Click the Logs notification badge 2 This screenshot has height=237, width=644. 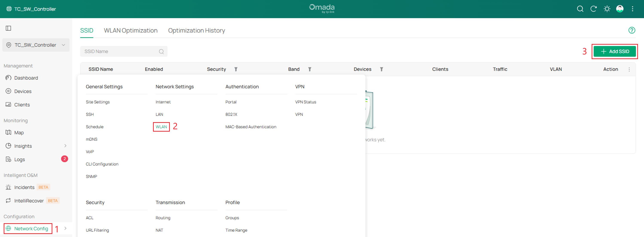click(64, 159)
